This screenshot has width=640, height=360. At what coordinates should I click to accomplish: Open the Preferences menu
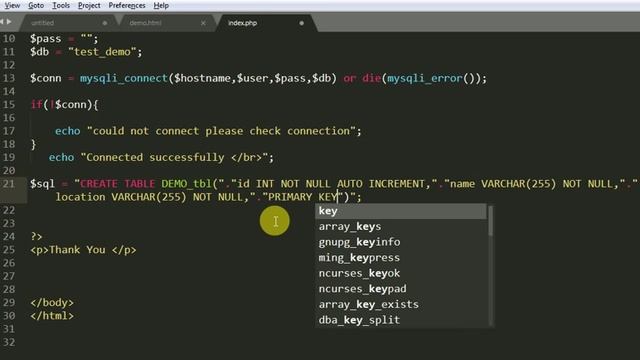(x=127, y=5)
